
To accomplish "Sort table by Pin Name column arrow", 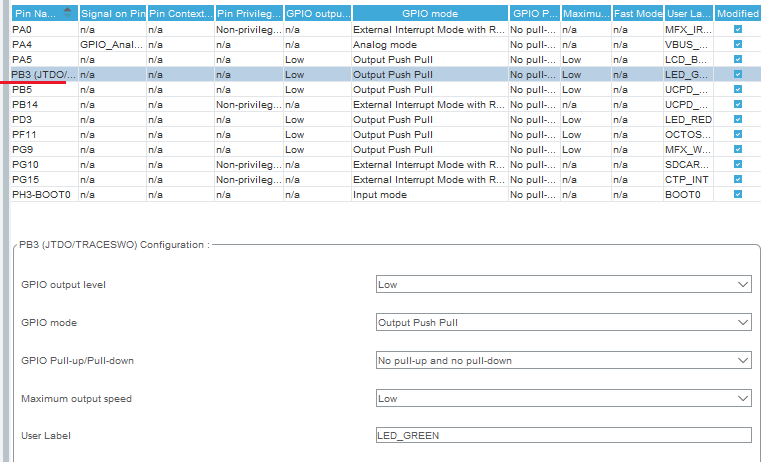I will (x=67, y=12).
